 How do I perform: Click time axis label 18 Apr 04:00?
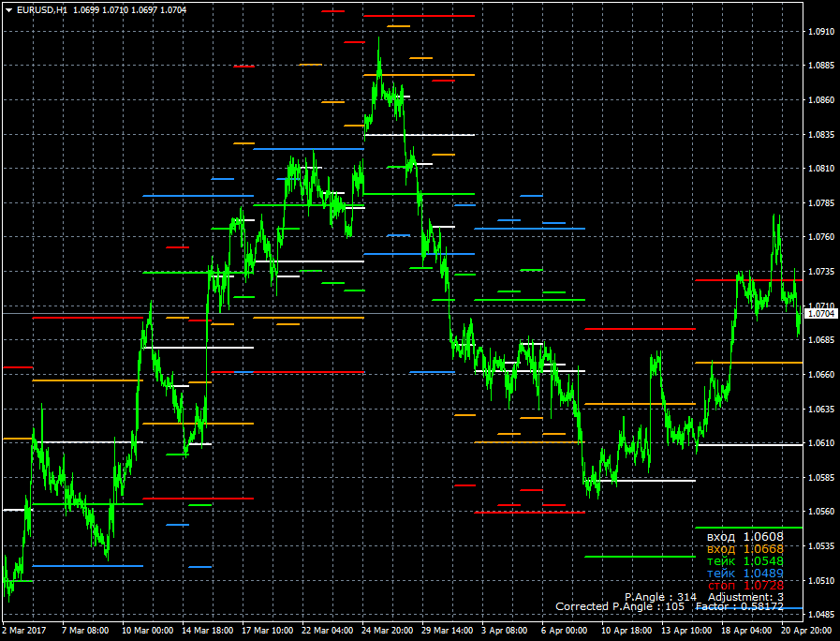746,631
